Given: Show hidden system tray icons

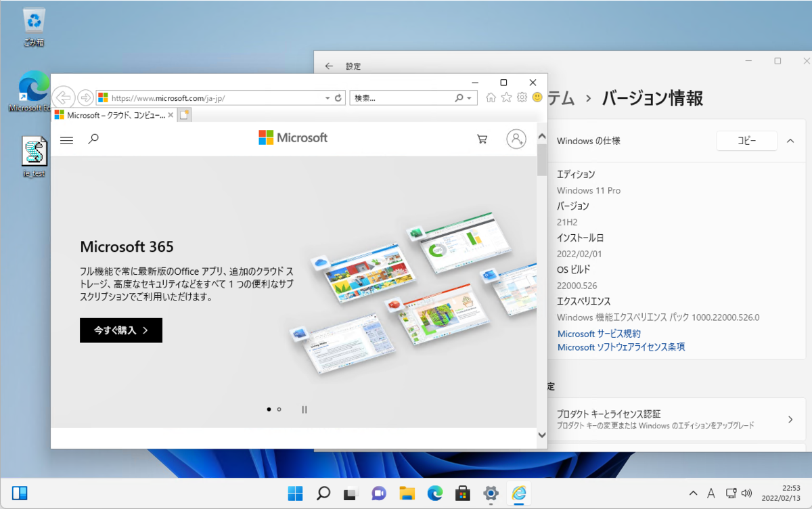Looking at the screenshot, I should coord(693,493).
